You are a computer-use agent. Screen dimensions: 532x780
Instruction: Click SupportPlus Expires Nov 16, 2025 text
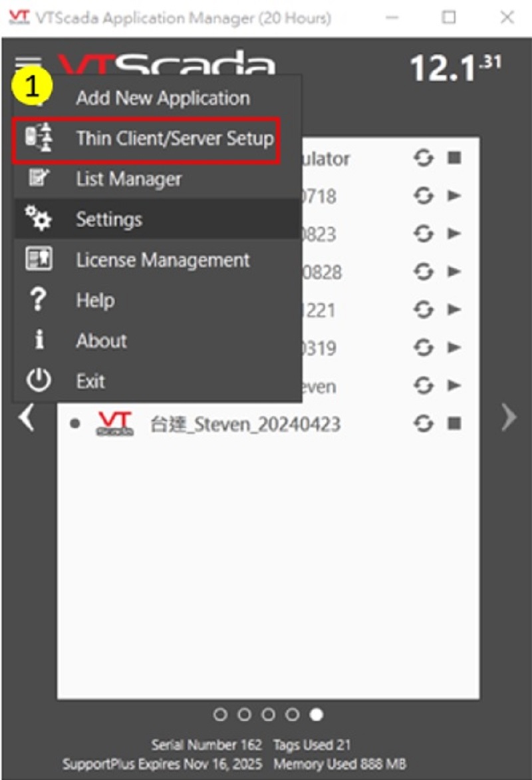(162, 763)
